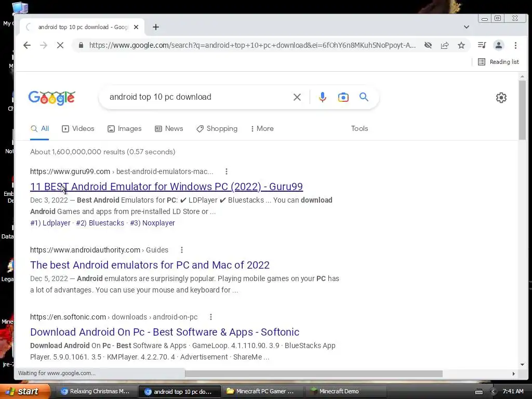The width and height of the screenshot is (532, 399).
Task: Click the address bar URL
Action: pos(252,45)
